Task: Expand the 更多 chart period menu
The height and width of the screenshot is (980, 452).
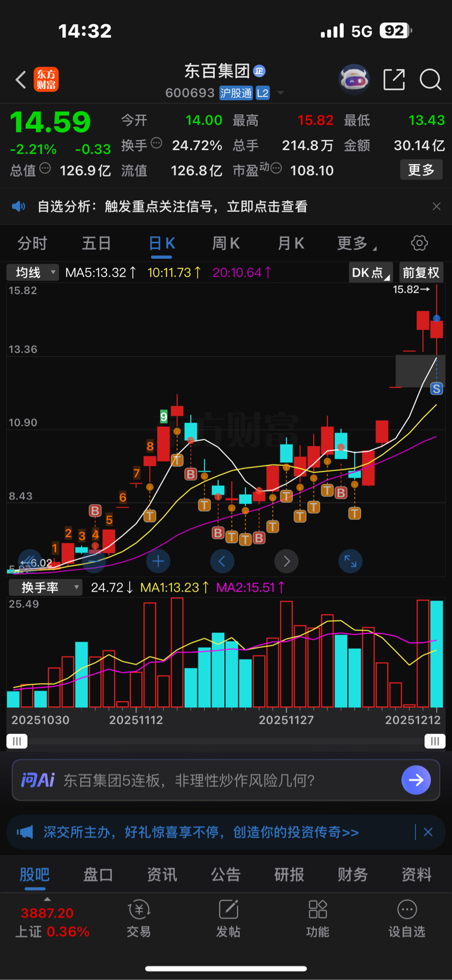Action: point(357,243)
